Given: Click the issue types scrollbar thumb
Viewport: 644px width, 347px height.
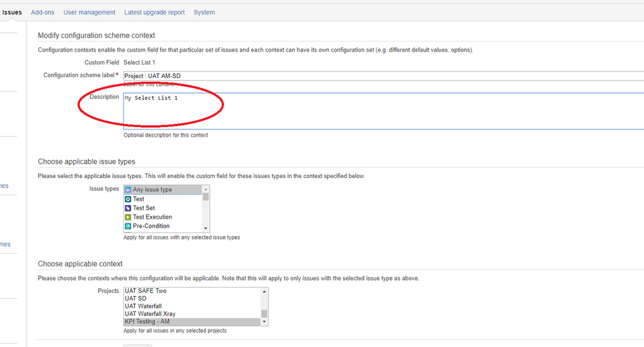Looking at the screenshot, I should (x=206, y=197).
